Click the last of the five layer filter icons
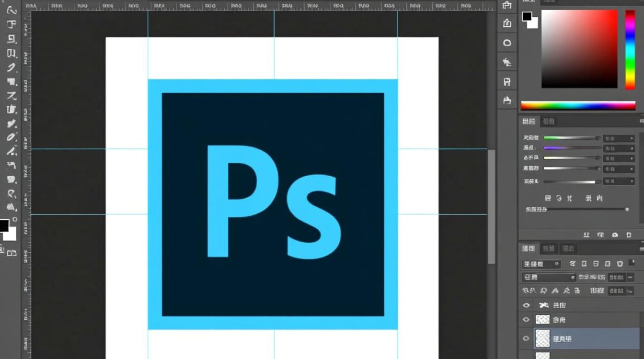The height and width of the screenshot is (359, 644). [x=620, y=264]
